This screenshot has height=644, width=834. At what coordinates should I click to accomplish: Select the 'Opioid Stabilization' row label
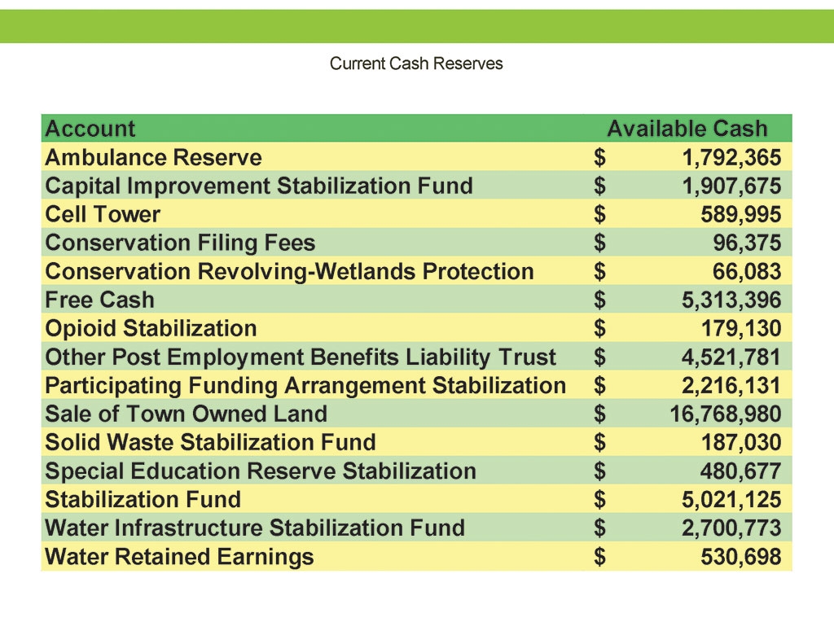coord(151,328)
